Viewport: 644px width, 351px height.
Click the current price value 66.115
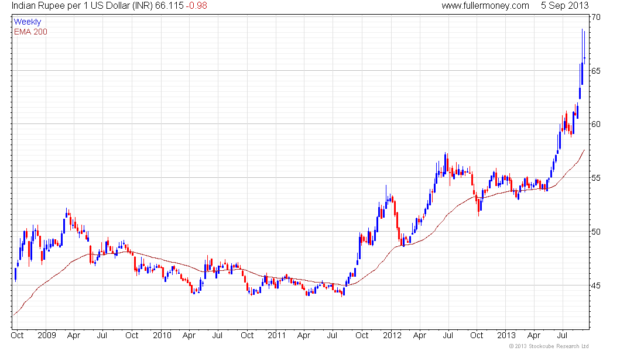(x=169, y=6)
